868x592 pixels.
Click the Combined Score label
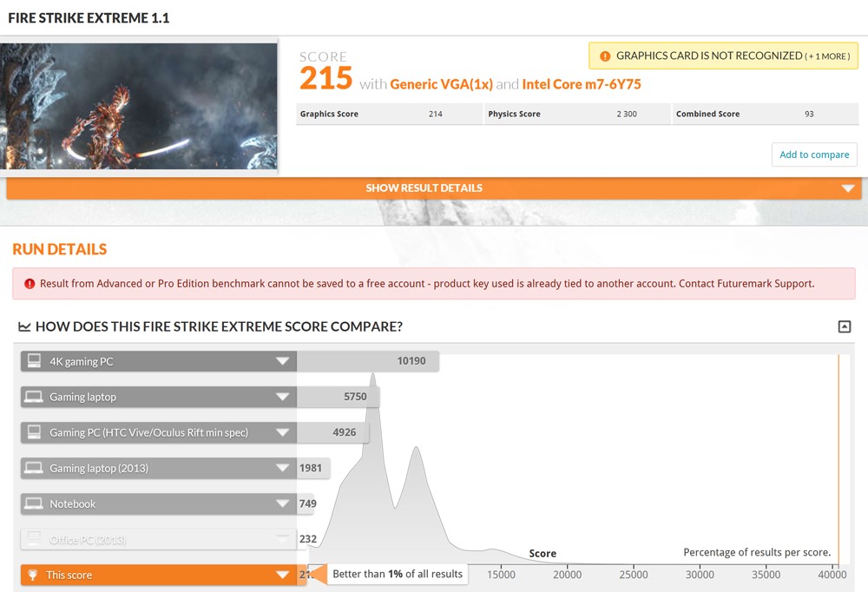(707, 114)
